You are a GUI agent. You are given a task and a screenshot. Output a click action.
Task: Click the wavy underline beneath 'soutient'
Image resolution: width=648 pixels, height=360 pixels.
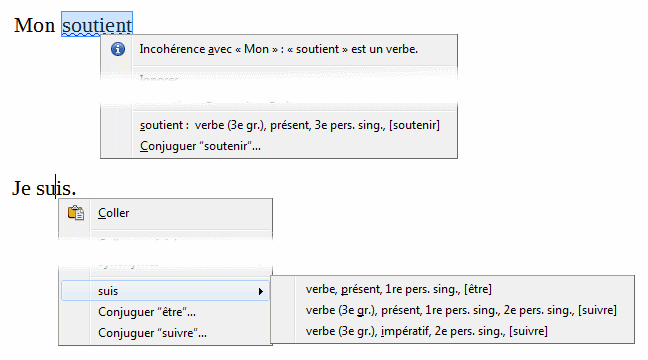coord(81,35)
